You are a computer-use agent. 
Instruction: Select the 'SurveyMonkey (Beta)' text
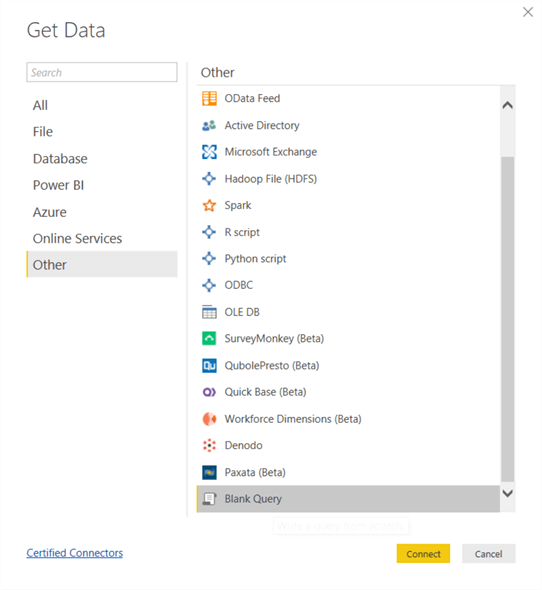pyautogui.click(x=274, y=339)
